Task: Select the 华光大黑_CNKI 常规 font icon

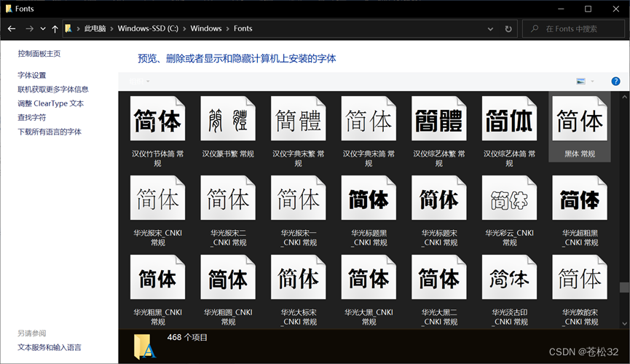Action: pyautogui.click(x=369, y=277)
